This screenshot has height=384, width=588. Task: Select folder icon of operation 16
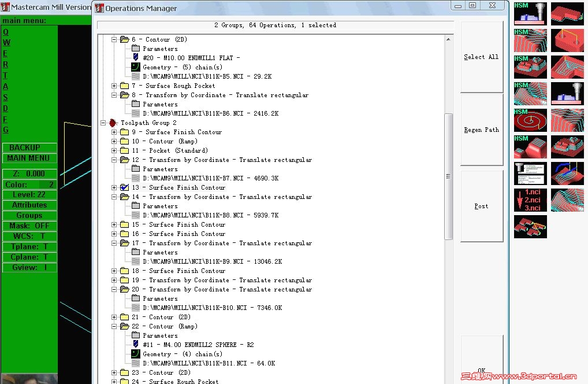125,234
